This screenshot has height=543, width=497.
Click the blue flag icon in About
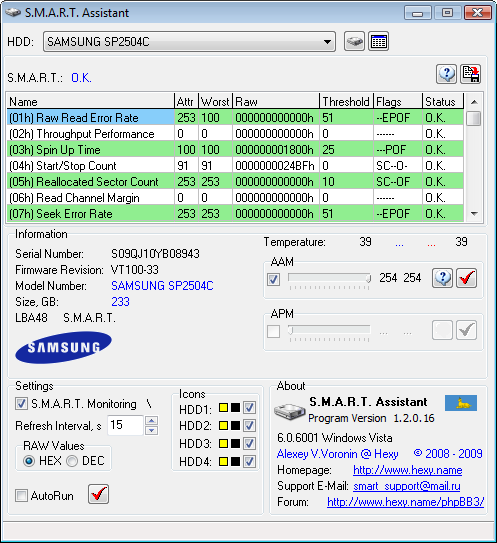pos(461,403)
